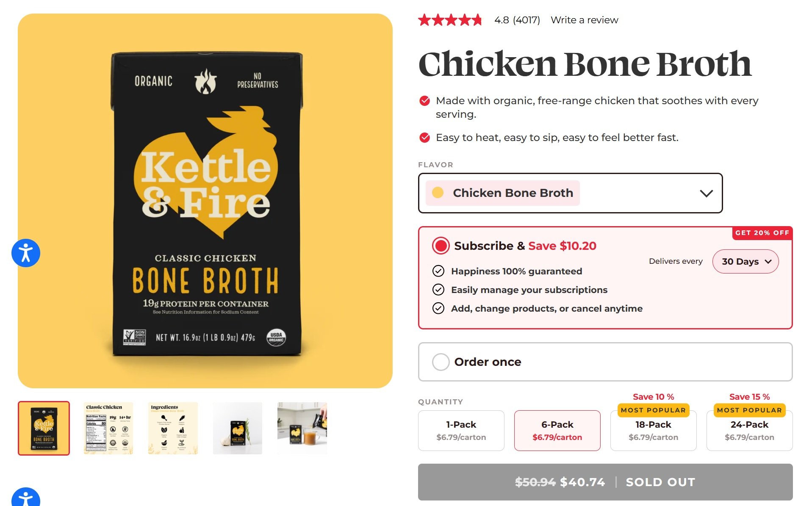Viewport: 812px width, 506px height.
Task: Select the 18-Pack quantity option
Action: point(653,430)
